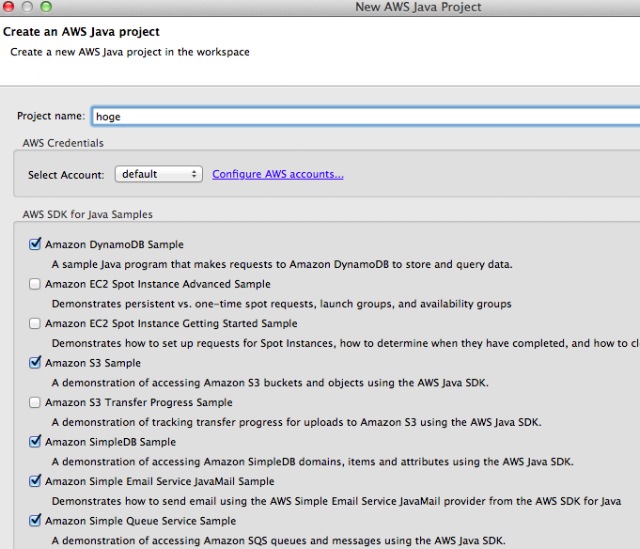
Task: Toggle Amazon Simple Queue Service Sample checkbox
Action: [x=35, y=520]
